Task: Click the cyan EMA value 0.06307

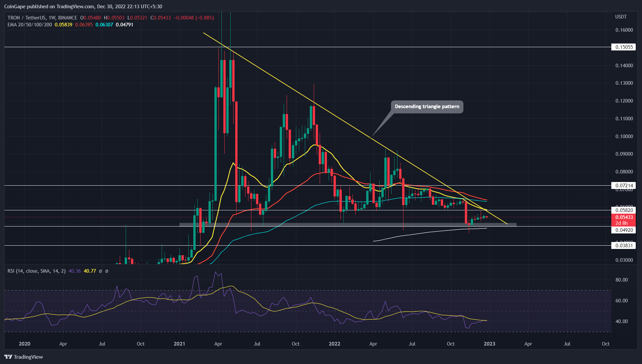Action: 104,25
